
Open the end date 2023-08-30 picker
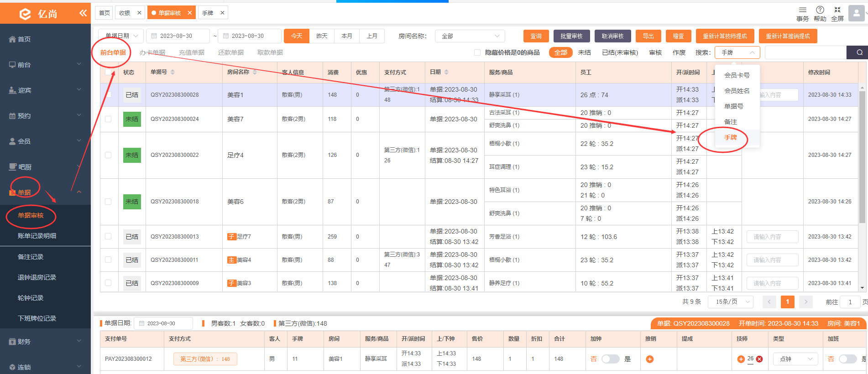tap(250, 36)
